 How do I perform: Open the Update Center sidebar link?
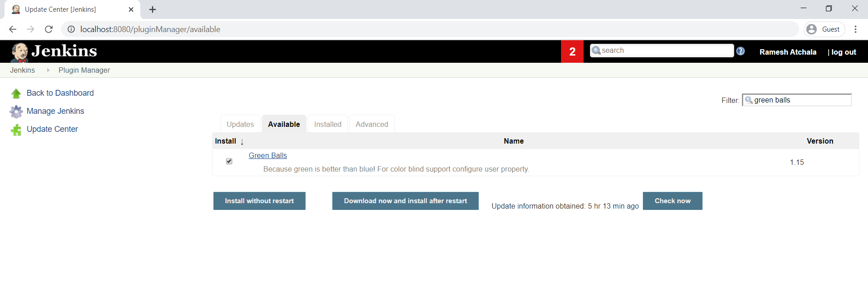52,129
